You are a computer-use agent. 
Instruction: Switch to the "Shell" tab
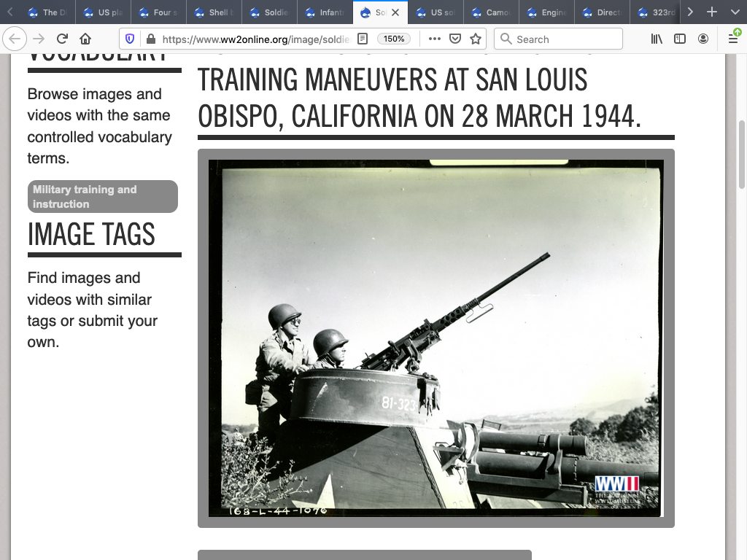pyautogui.click(x=214, y=12)
